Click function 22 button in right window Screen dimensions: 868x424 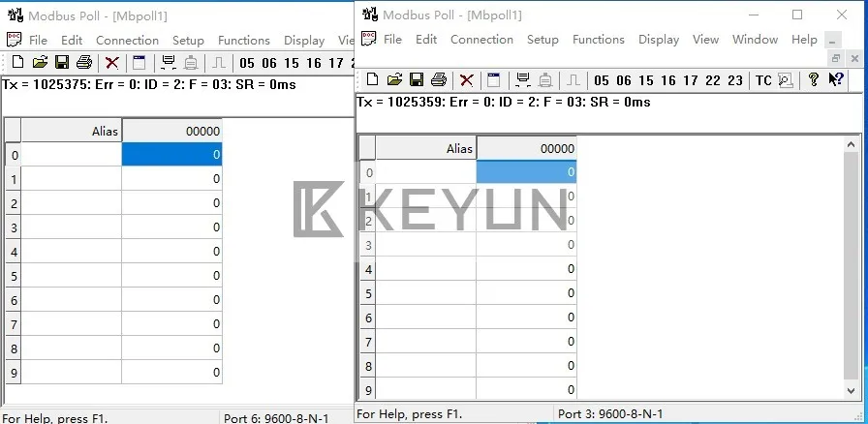click(713, 80)
